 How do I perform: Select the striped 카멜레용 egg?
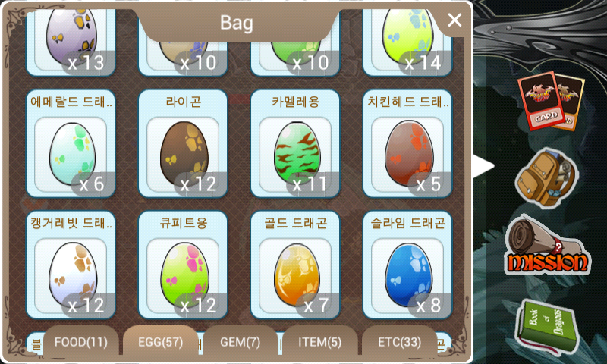click(295, 144)
